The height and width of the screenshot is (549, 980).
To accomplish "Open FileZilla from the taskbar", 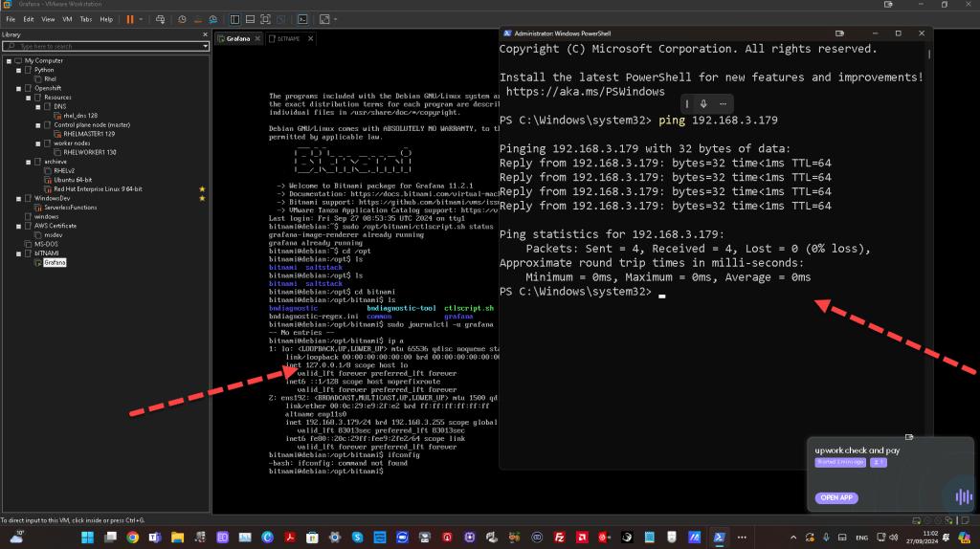I will click(x=559, y=538).
